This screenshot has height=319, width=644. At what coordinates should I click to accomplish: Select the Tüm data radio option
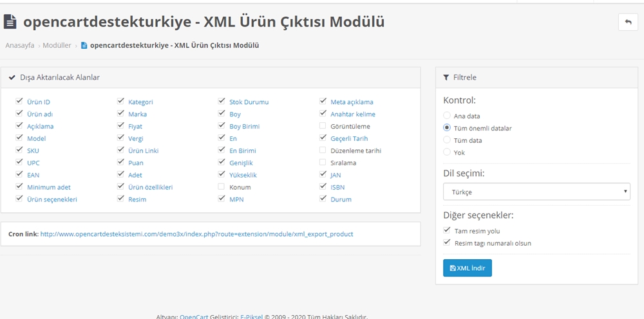click(x=447, y=140)
